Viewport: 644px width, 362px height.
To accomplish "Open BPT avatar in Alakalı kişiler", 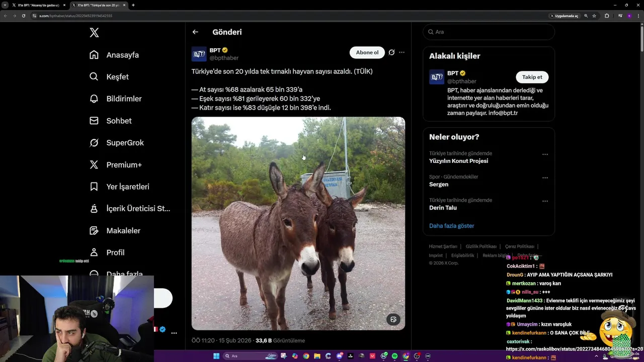I will [x=437, y=77].
